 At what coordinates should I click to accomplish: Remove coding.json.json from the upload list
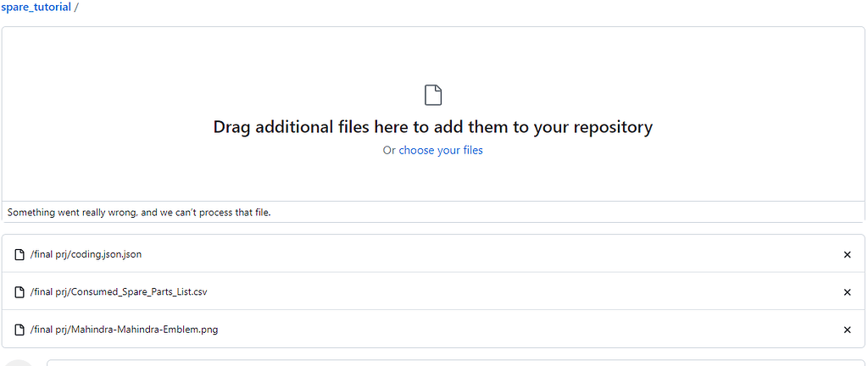point(847,254)
